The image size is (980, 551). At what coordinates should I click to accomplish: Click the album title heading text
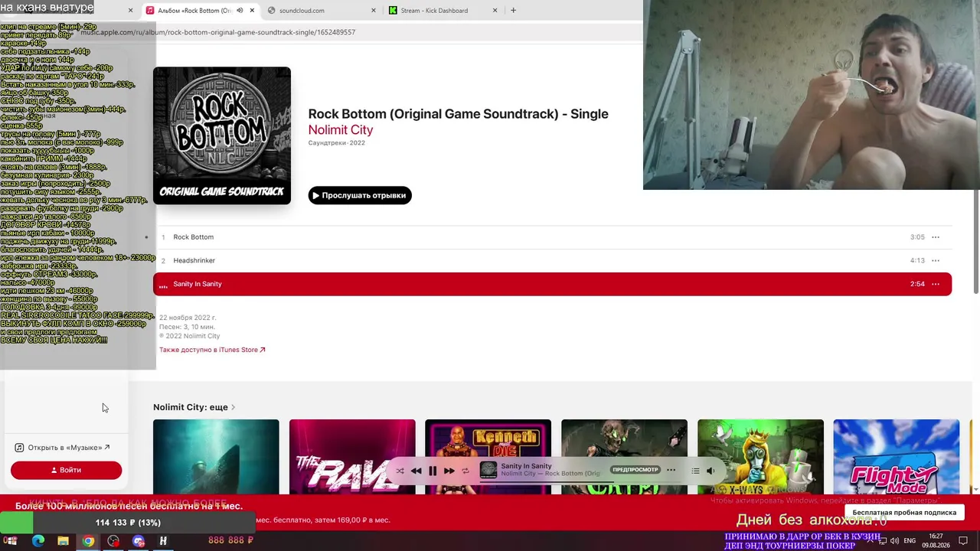[x=458, y=114]
